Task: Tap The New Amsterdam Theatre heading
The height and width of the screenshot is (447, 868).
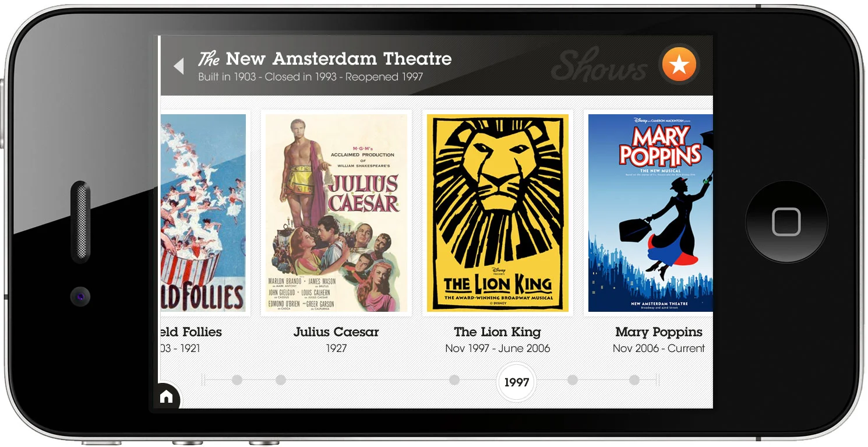Action: point(324,58)
